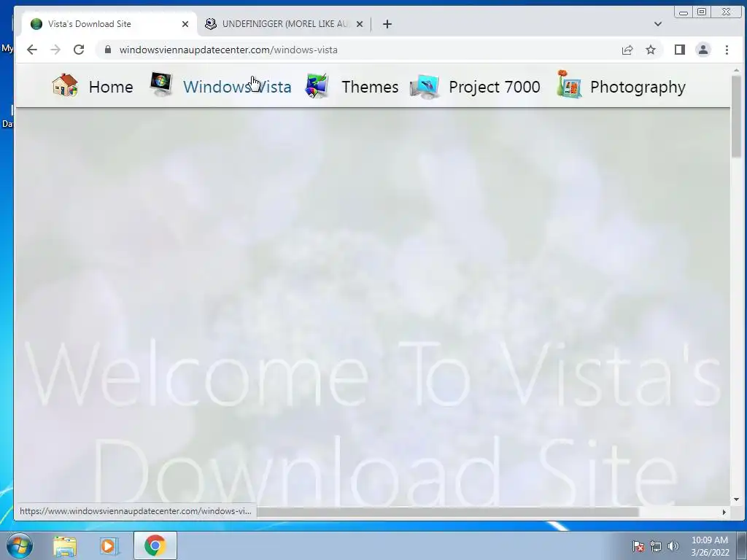Click the Photography picture frame icon
Image resolution: width=747 pixels, height=560 pixels.
pos(569,85)
